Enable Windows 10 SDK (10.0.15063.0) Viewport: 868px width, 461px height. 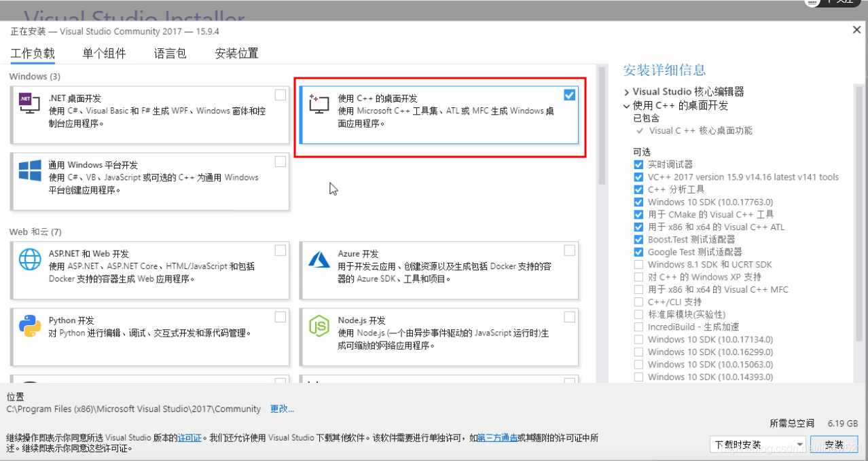point(638,365)
